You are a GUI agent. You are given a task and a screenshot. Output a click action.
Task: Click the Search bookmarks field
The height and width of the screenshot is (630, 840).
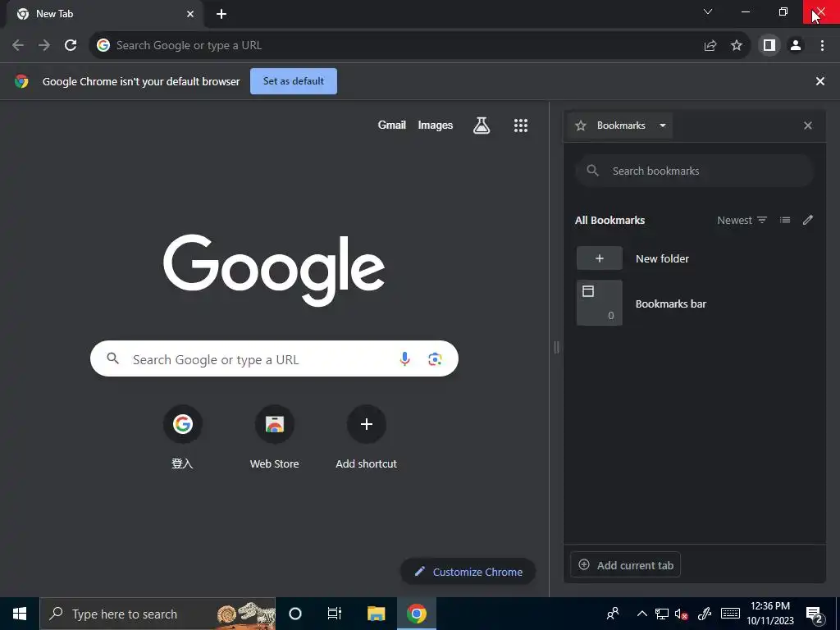(694, 171)
